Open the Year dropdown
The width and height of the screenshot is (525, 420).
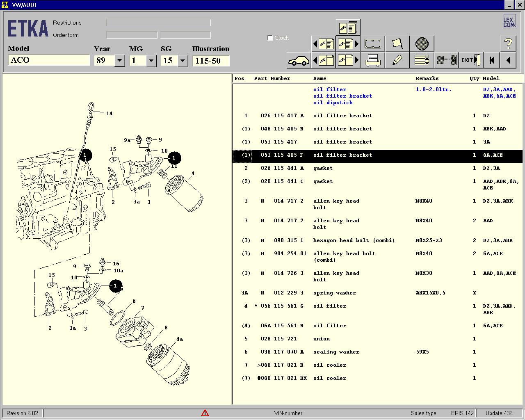[x=119, y=61]
